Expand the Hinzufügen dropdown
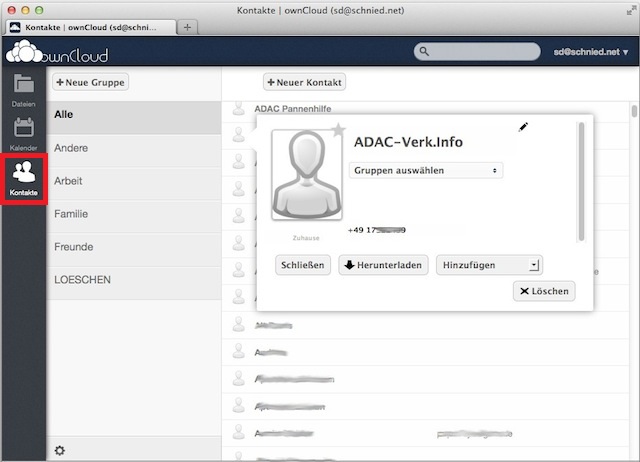This screenshot has width=640, height=462. point(489,265)
